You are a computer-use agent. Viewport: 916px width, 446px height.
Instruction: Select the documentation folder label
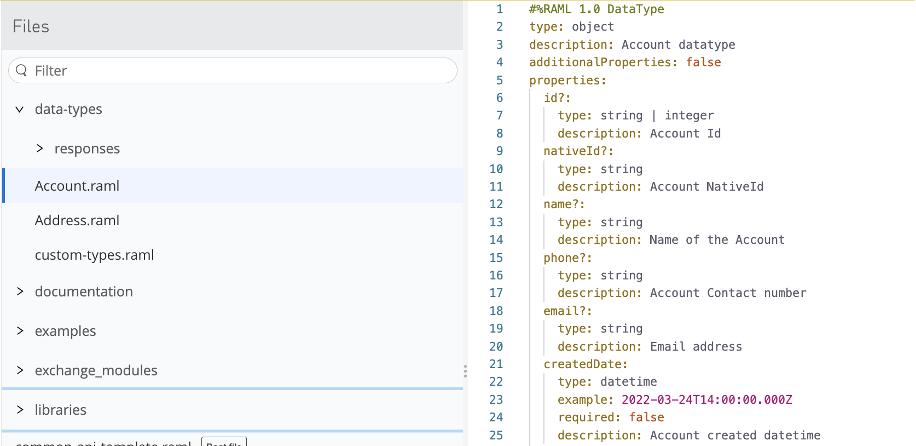84,291
